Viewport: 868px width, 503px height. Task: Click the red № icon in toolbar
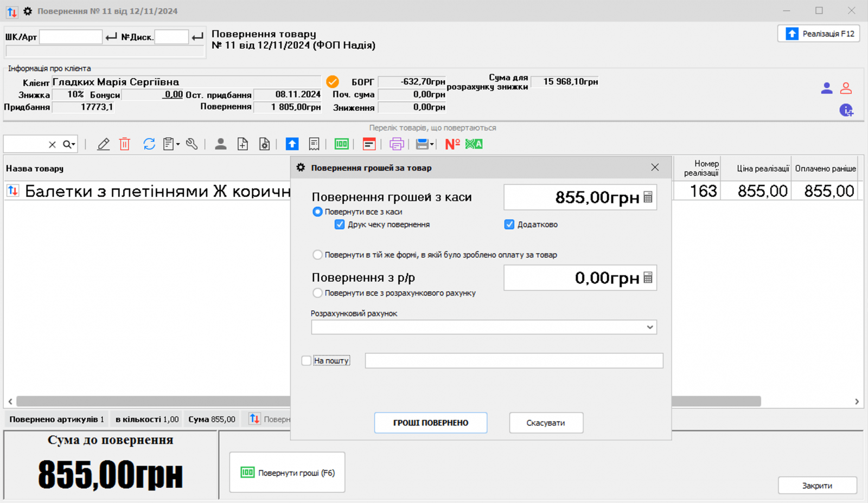[452, 144]
